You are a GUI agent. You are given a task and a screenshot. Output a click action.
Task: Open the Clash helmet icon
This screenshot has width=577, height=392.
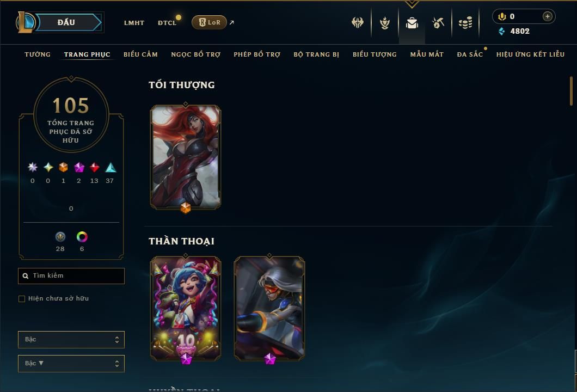[x=357, y=22]
